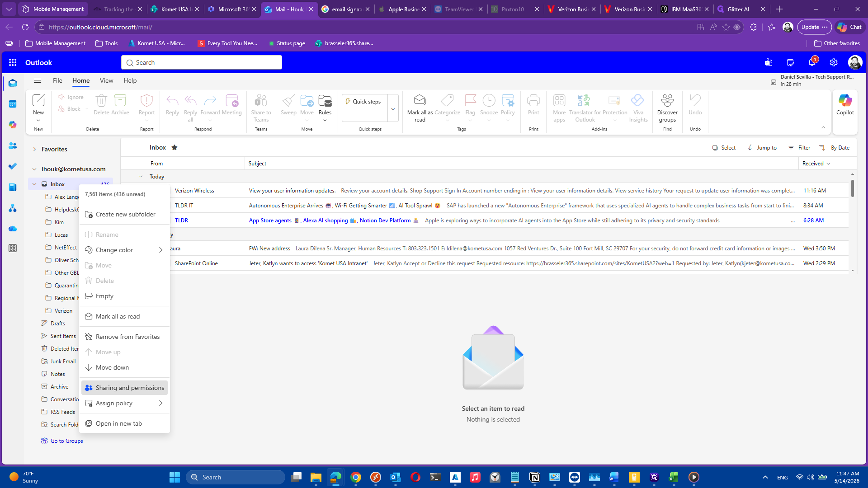Expand the Quick steps dropdown arrow
The image size is (868, 488).
pos(393,108)
